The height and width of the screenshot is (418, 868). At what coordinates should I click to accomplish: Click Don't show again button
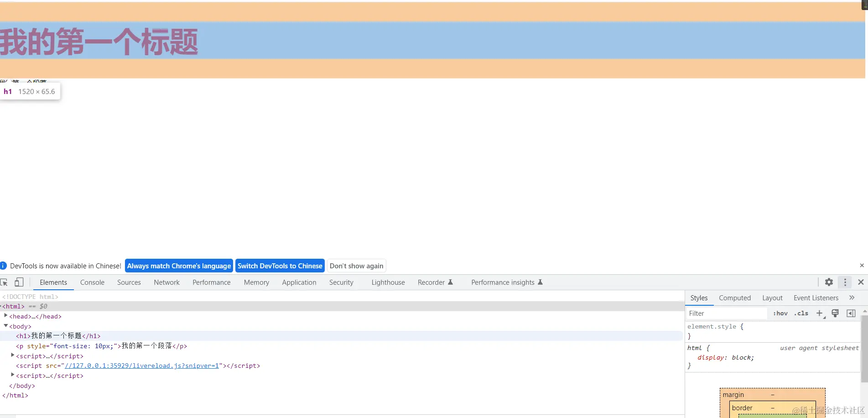point(357,266)
